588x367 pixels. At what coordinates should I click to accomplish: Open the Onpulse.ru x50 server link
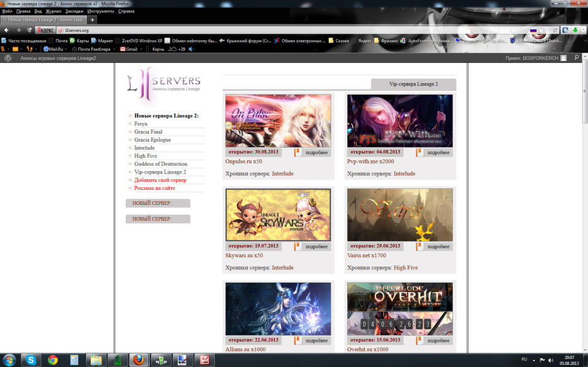243,162
